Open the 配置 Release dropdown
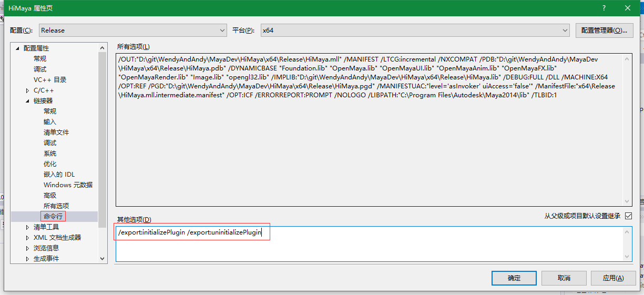The width and height of the screenshot is (644, 295). pos(133,30)
